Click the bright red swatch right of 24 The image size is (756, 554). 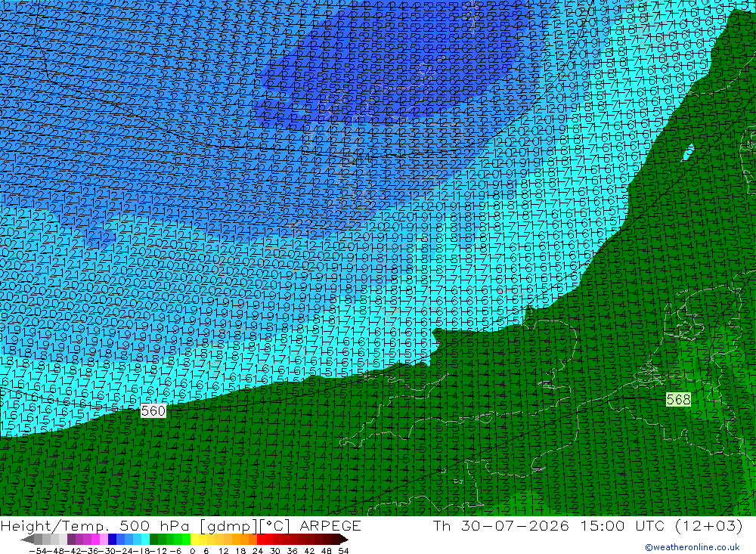tap(261, 539)
